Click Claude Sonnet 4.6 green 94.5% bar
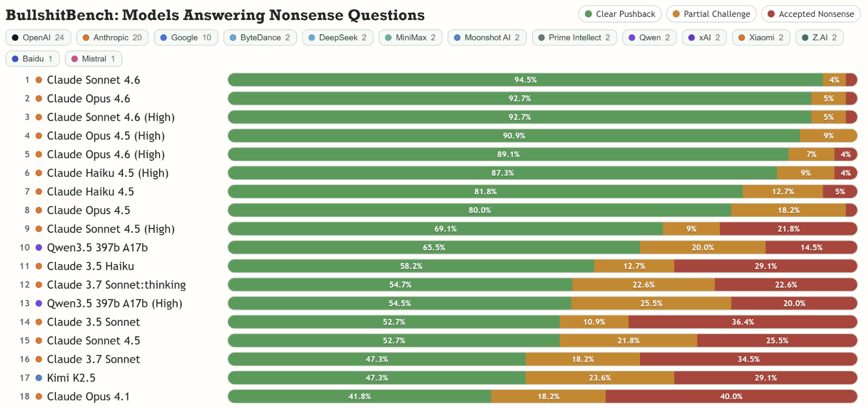This screenshot has width=868, height=408. (x=525, y=80)
